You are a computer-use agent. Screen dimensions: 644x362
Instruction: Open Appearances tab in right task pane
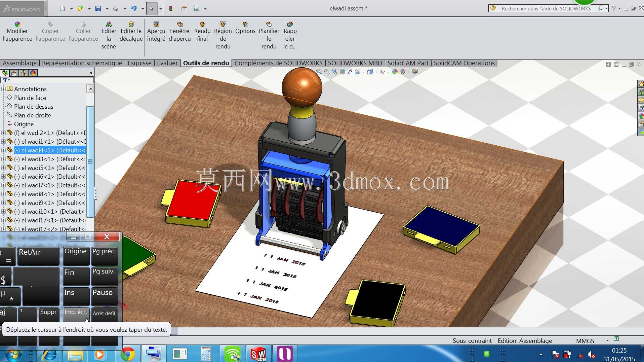[641, 116]
